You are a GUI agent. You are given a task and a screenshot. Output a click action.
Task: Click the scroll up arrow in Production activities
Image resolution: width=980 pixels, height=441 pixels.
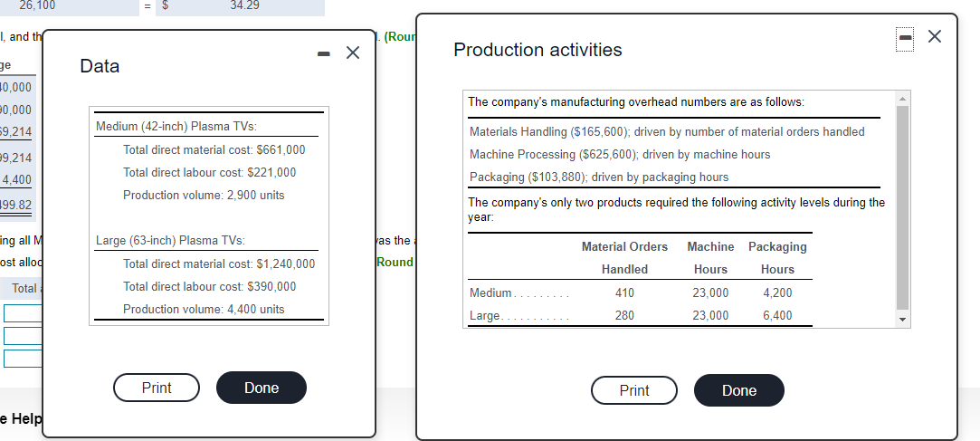tap(903, 98)
